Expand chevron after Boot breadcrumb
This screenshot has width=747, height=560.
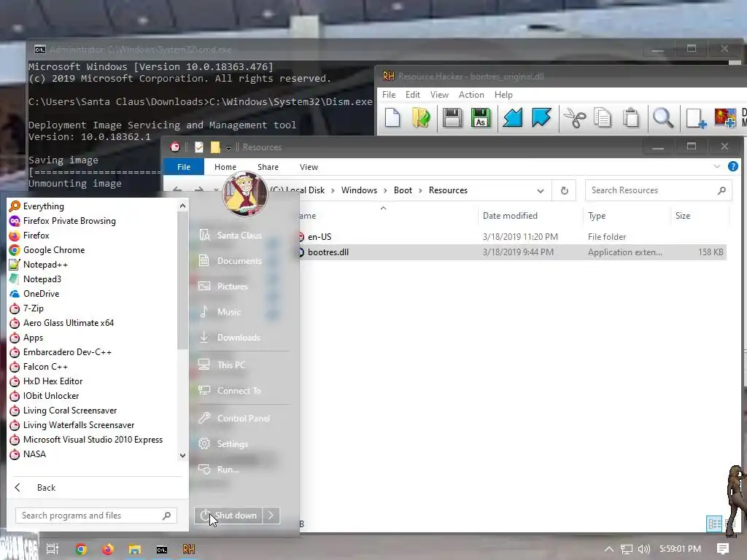click(420, 190)
